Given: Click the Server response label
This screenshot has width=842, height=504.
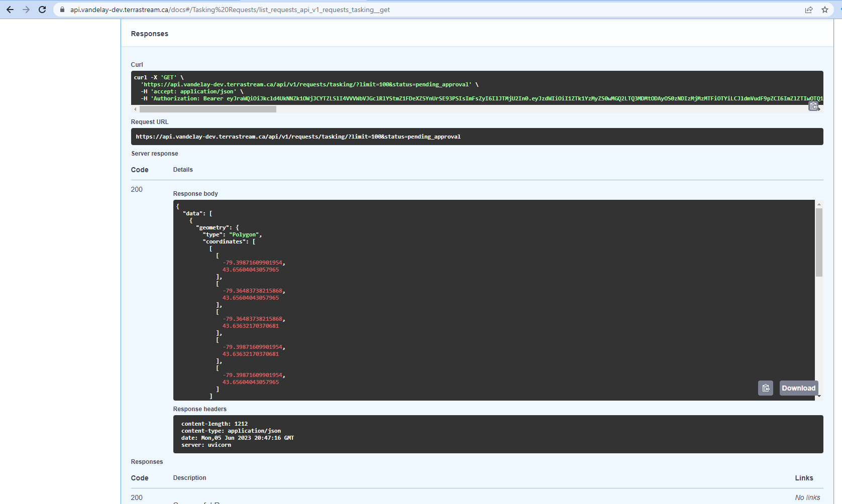Looking at the screenshot, I should [155, 154].
